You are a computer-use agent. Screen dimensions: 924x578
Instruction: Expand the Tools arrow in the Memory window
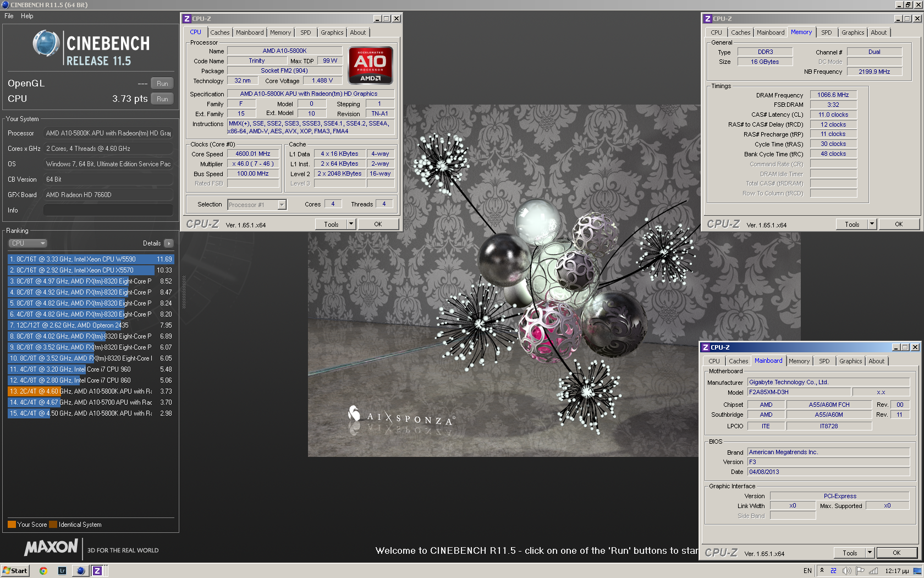coord(872,224)
